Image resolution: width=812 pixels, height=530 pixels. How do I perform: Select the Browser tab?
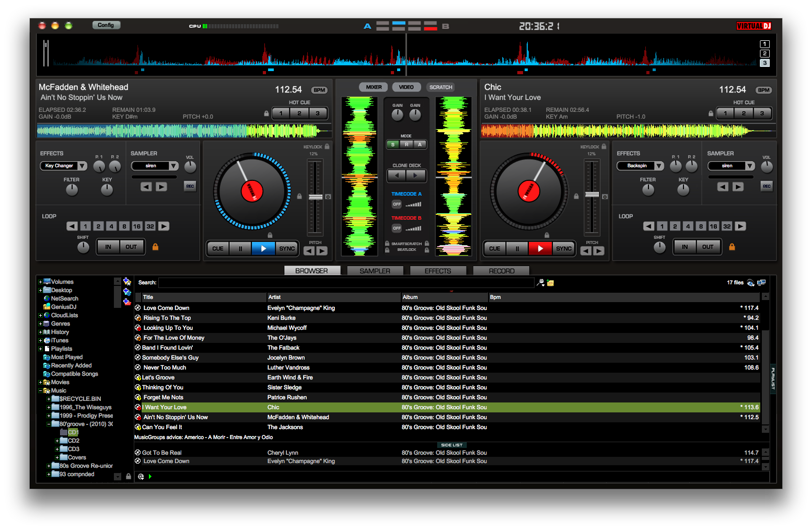312,271
